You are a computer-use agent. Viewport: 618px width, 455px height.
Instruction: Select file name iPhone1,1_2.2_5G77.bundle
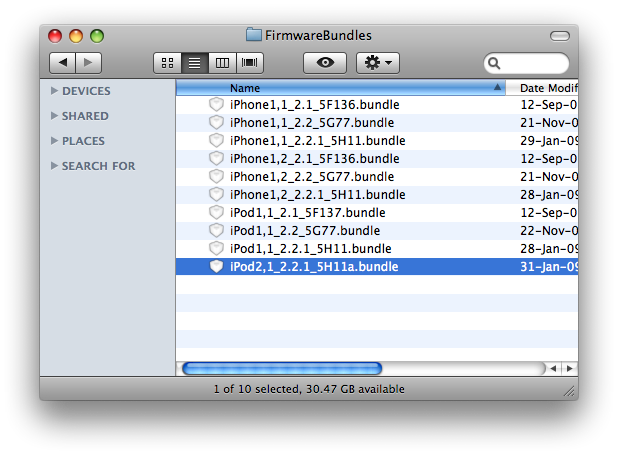tap(312, 123)
